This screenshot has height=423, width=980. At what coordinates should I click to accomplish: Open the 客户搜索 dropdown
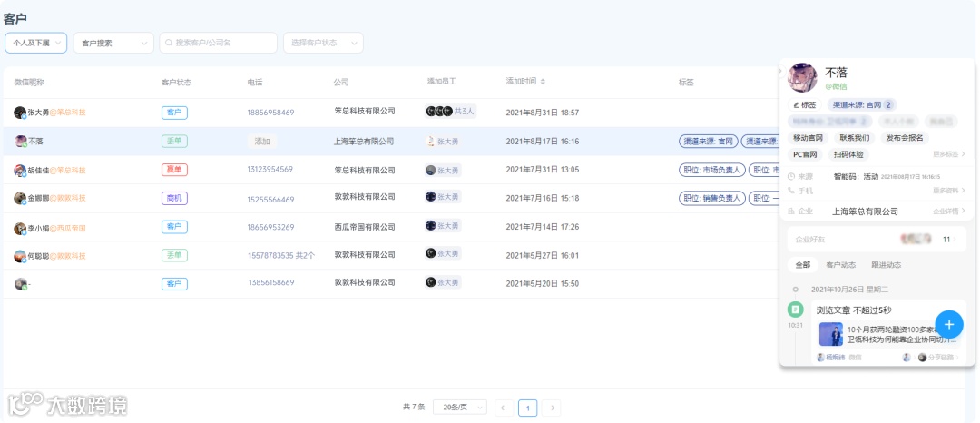click(113, 43)
